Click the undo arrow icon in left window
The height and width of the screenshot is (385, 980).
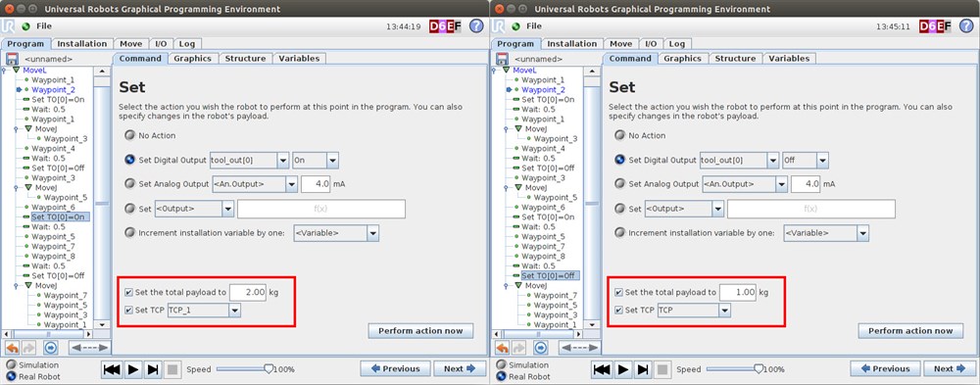pos(12,348)
